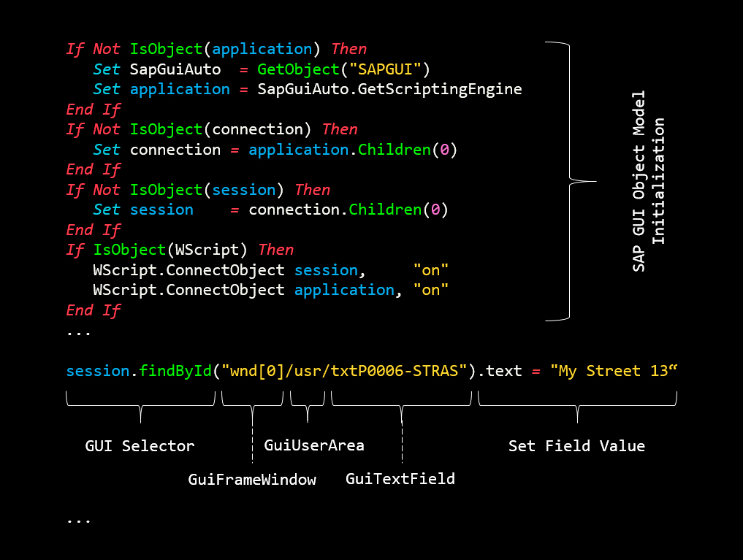Click 'IsObject(application)' on the first line
Viewport: 743px width, 560px height.
226,49
